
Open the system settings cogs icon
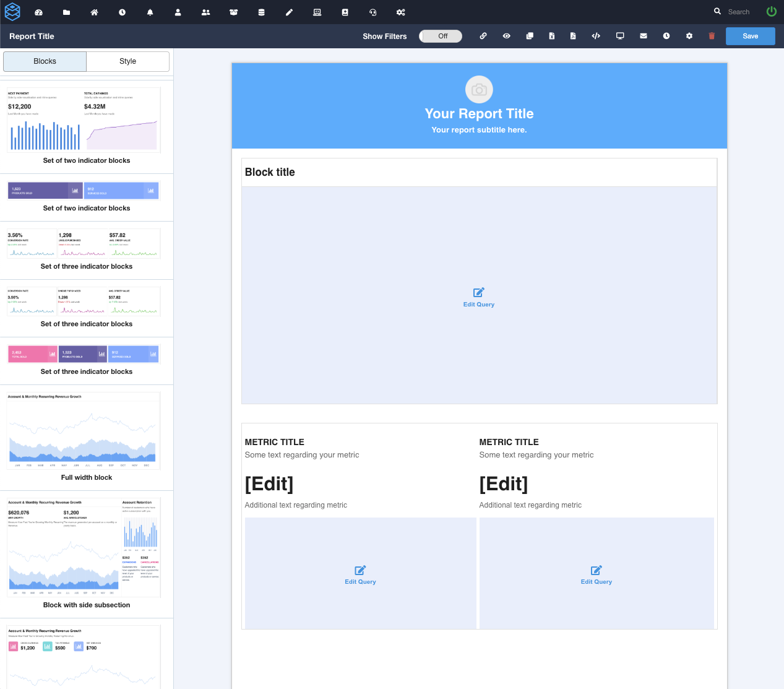pyautogui.click(x=400, y=12)
